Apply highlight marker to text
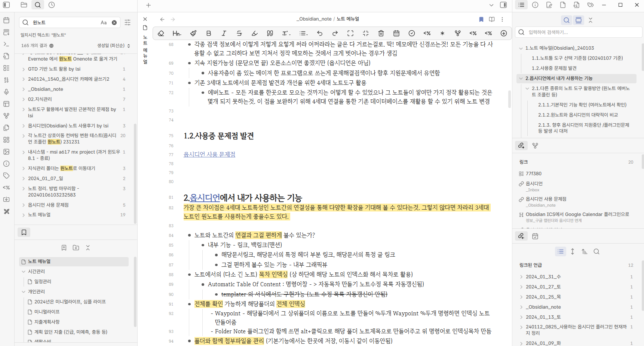This screenshot has height=346, width=644. point(255,33)
